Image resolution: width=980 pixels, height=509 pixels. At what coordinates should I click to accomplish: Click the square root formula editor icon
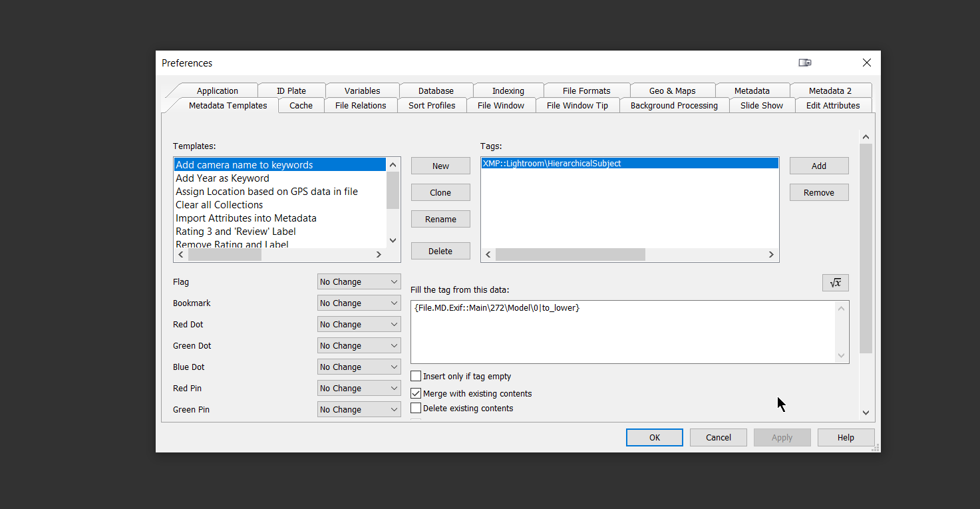835,283
